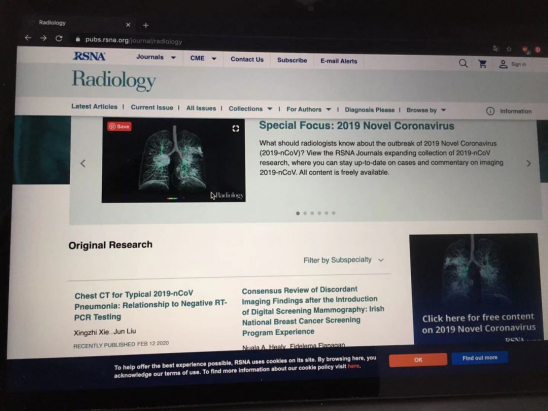The height and width of the screenshot is (411, 548).
Task: Select the third carousel dot
Action: pyautogui.click(x=312, y=213)
